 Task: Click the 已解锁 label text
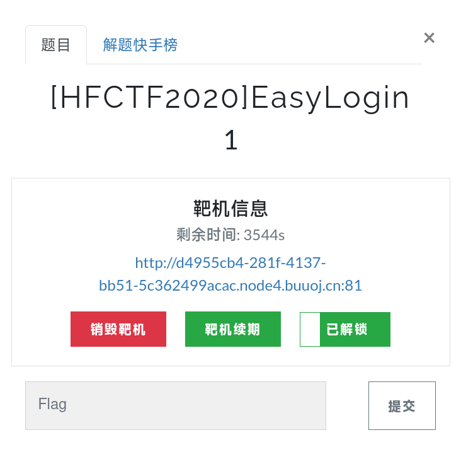[x=347, y=329]
